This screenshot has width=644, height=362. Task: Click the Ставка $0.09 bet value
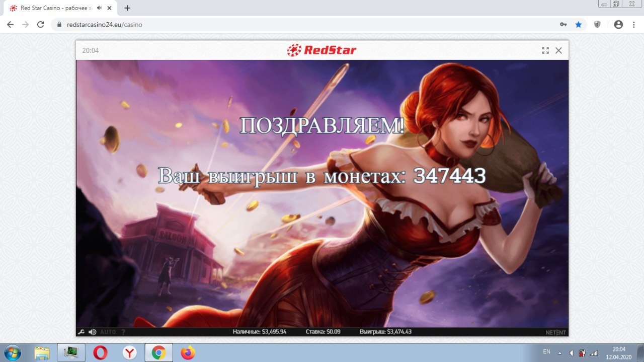(323, 332)
